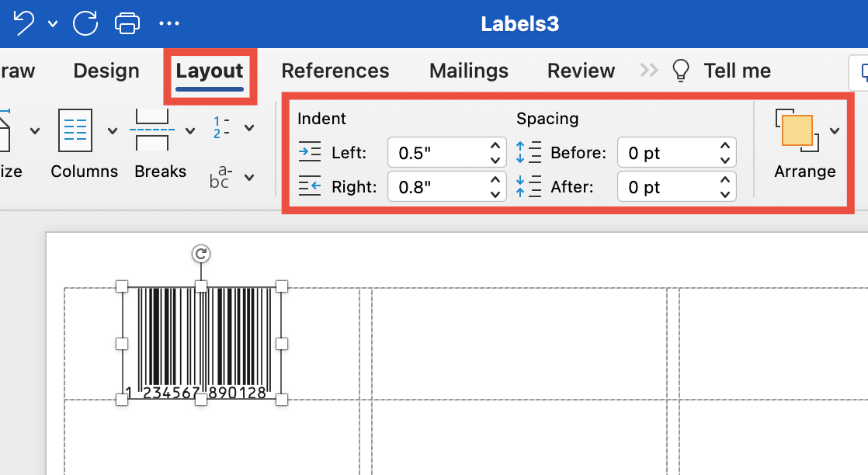Expand the Line Numbers dropdown arrow
Viewport: 868px width, 475px height.
(x=249, y=128)
